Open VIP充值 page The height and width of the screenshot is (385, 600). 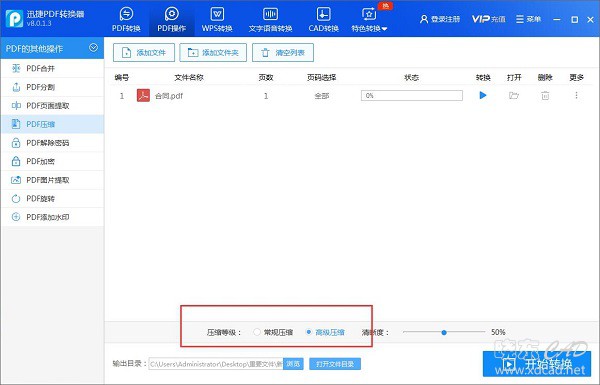point(488,19)
